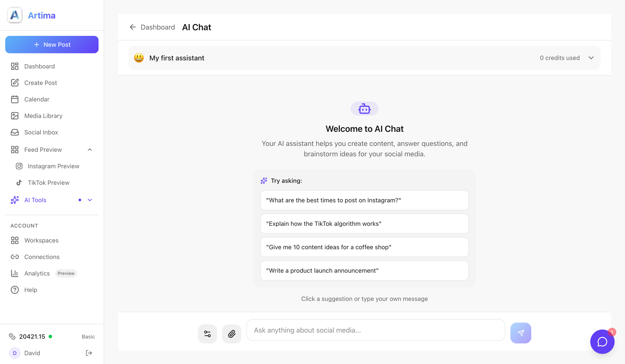Viewport: 625px width, 364px height.
Task: Expand the My first assistant dropdown chevron
Action: (591, 58)
